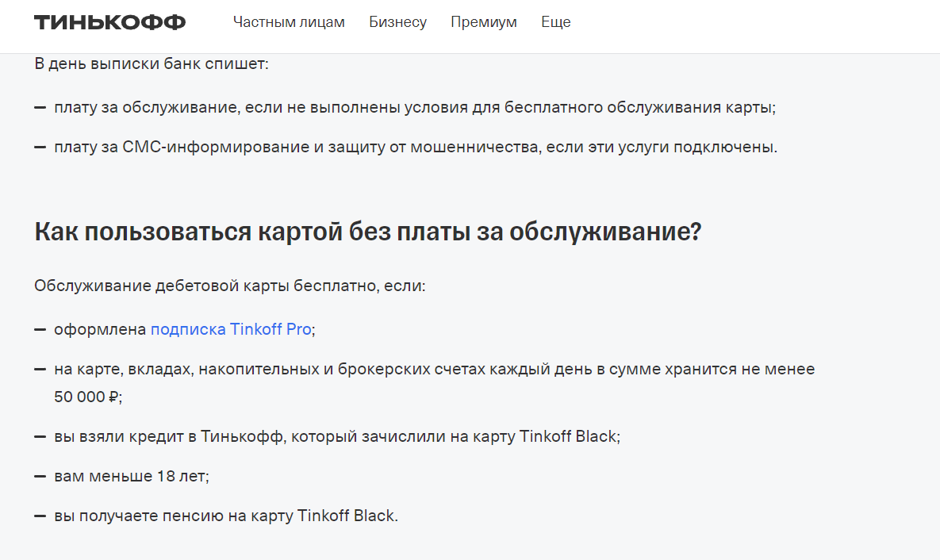Select the Премиум navigation item
This screenshot has height=560, width=940.
point(484,22)
